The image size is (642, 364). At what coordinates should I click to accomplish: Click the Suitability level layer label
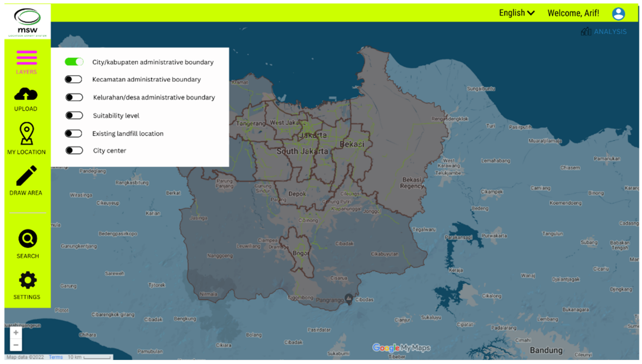116,115
